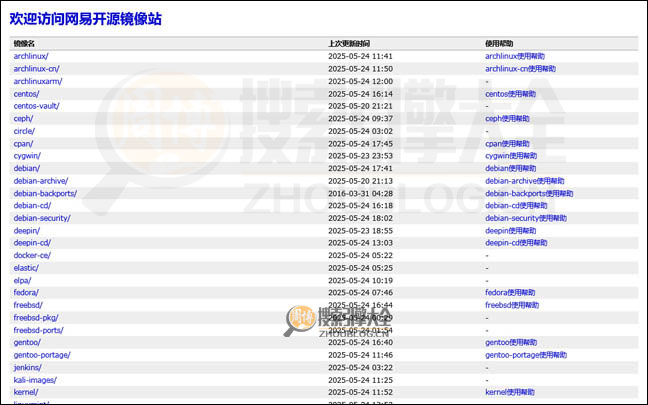Screen dimensions: 648x405
Task: Browse the centos/ mirror folder
Action: (26, 94)
